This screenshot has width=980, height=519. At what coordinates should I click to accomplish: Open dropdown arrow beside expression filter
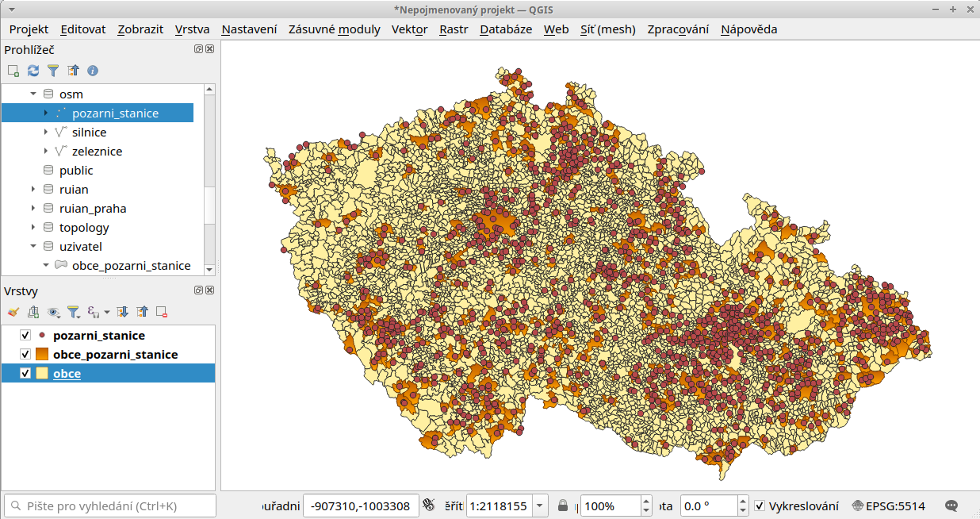[x=107, y=312]
